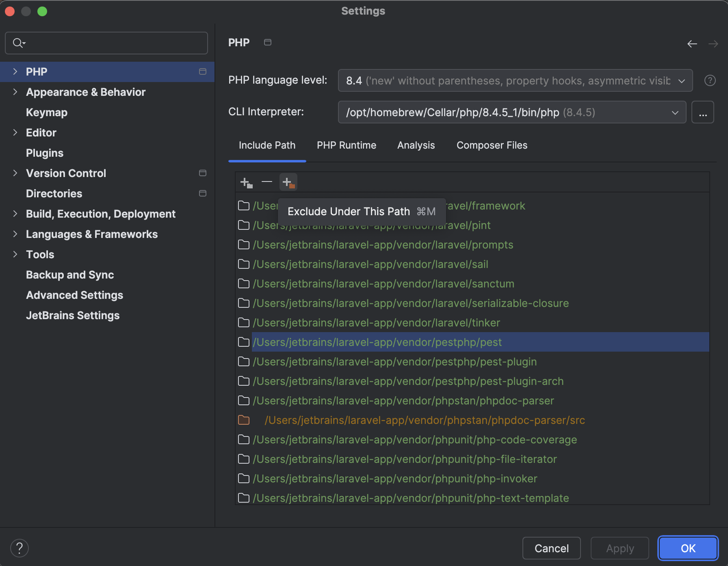Click the back navigation arrow at top right
728x566 pixels.
692,43
